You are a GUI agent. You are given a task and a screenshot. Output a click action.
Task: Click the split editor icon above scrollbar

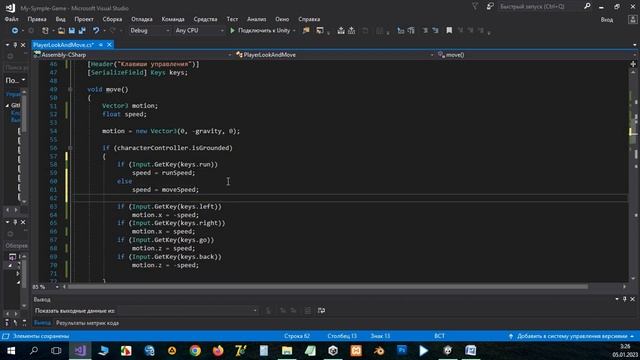click(x=633, y=64)
